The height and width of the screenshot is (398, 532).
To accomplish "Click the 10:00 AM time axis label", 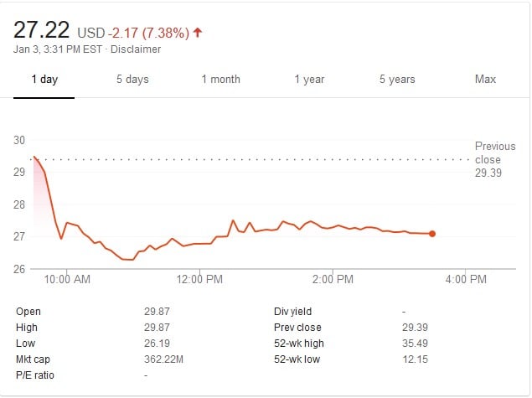I will click(67, 280).
